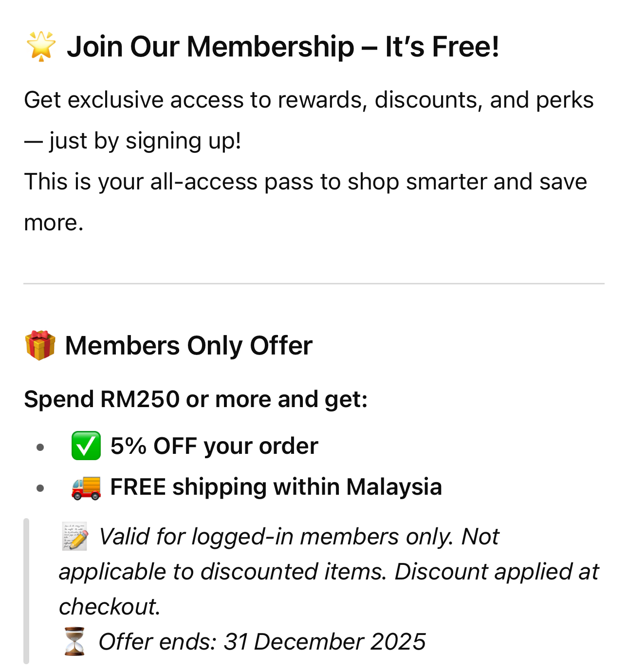Click the delivery truck emoji
Image resolution: width=628 pixels, height=672 pixels.
[x=86, y=487]
